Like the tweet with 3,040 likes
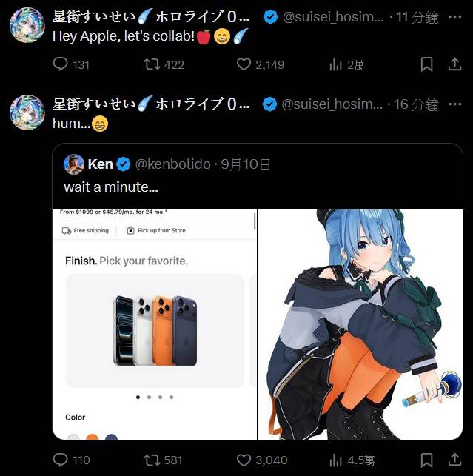 244,460
